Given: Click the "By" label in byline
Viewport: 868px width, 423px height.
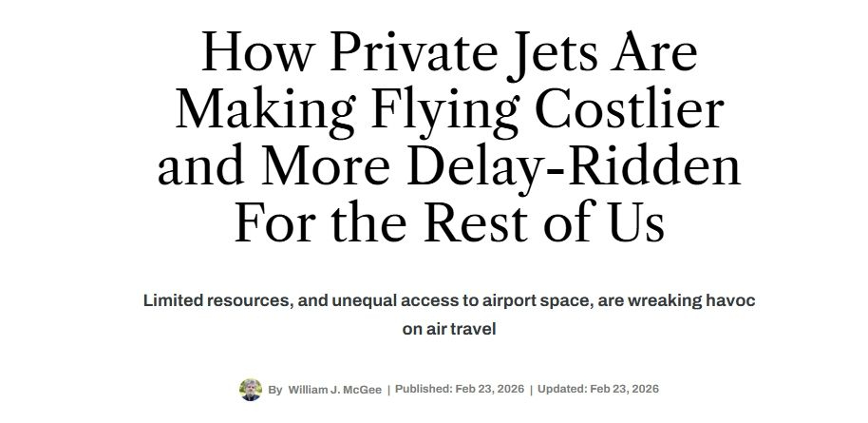Looking at the screenshot, I should pos(275,390).
